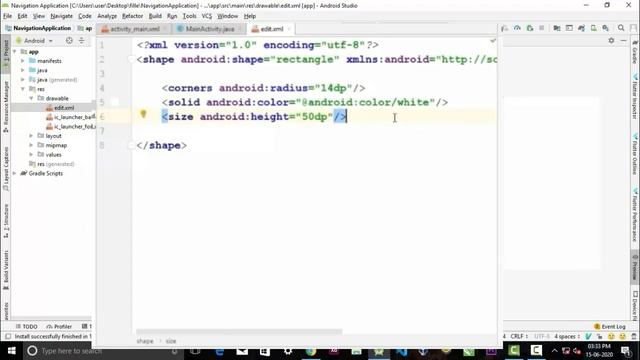Select the ic_launcher_background file in tree
640x360 pixels.
point(71,117)
